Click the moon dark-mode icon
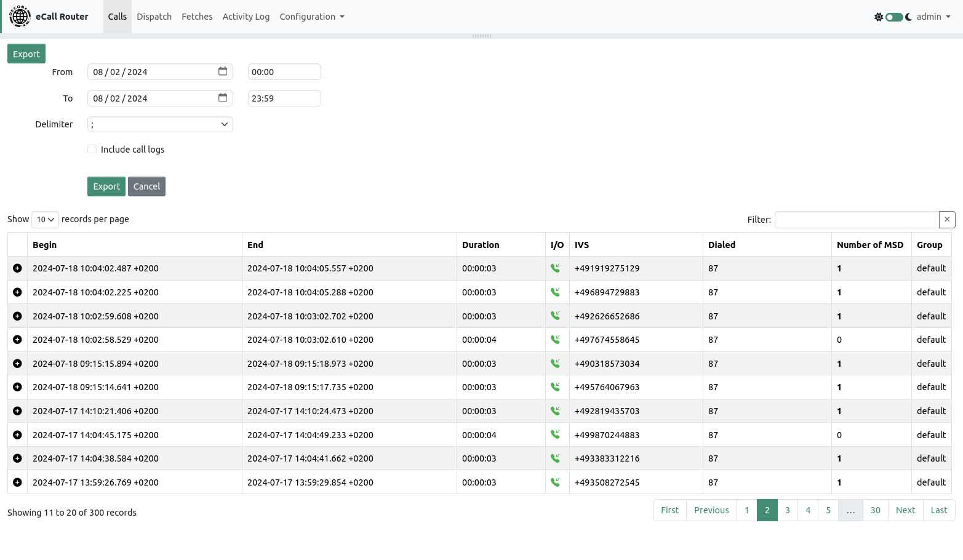The image size is (963, 560). pyautogui.click(x=909, y=17)
